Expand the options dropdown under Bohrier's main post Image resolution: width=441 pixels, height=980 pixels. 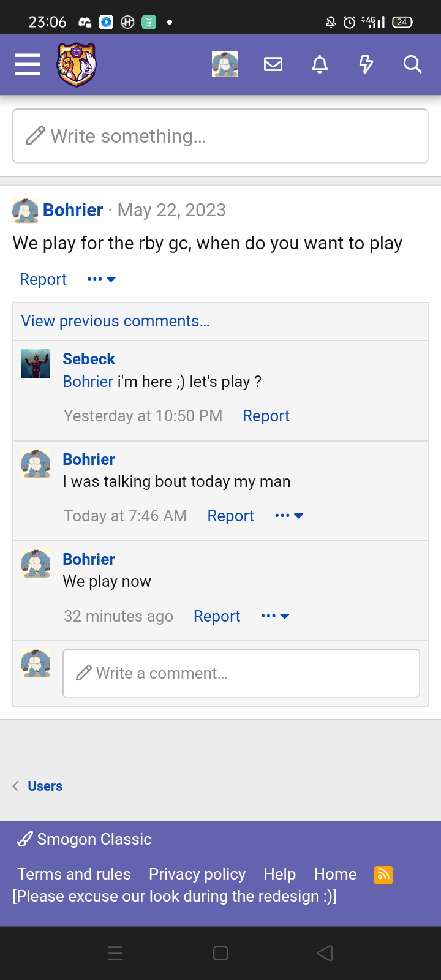tap(102, 279)
